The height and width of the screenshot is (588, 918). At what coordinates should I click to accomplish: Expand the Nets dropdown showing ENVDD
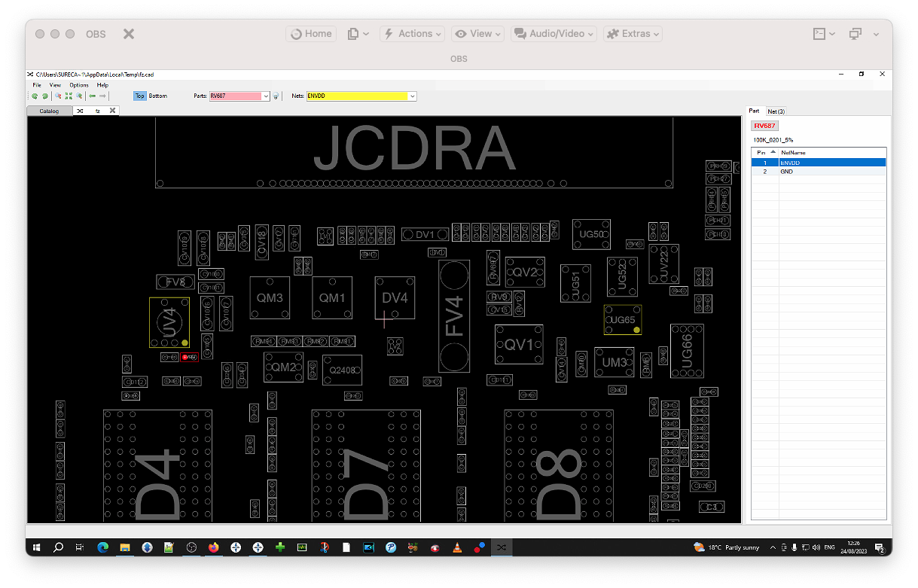click(x=412, y=96)
